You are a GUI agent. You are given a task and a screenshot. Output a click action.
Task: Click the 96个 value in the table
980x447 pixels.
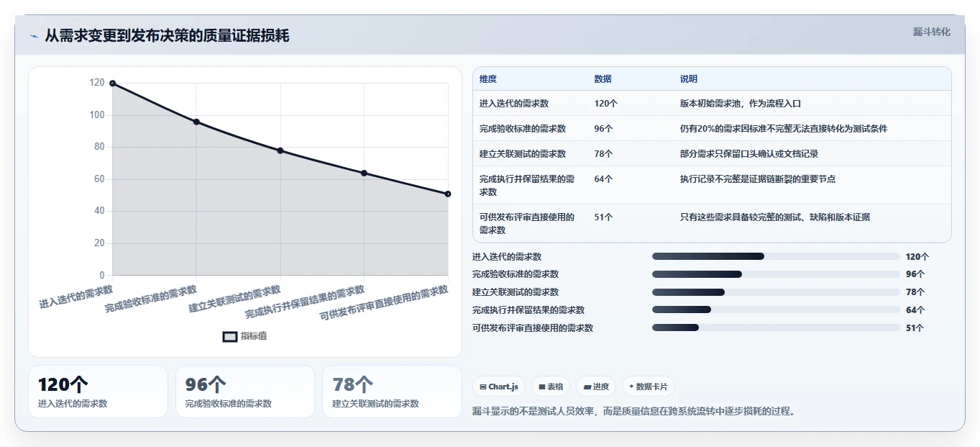(604, 129)
